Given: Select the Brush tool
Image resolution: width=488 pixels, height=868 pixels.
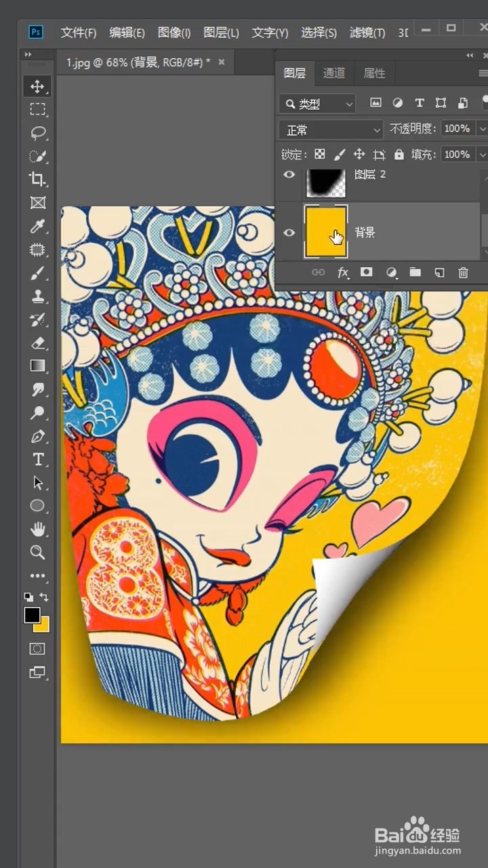Looking at the screenshot, I should [x=37, y=273].
